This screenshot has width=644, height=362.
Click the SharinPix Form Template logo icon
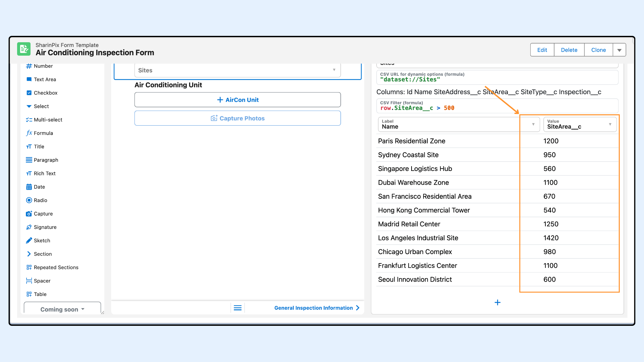click(x=24, y=49)
